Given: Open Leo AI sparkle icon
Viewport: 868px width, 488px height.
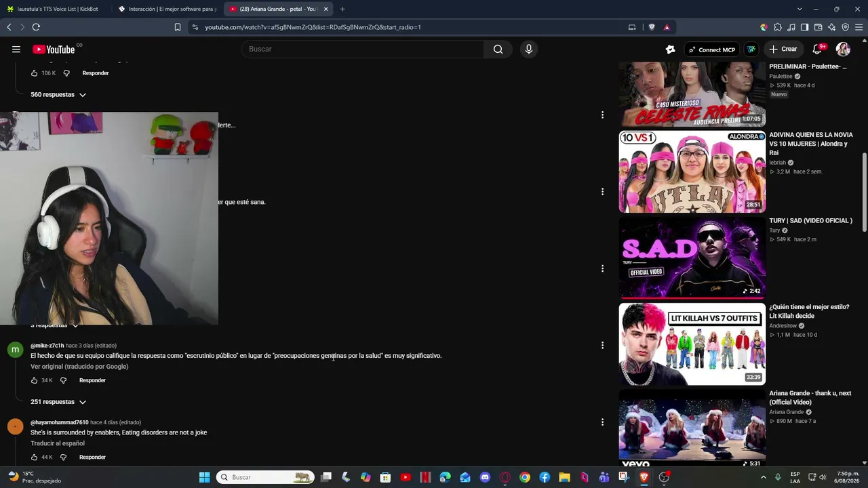Looking at the screenshot, I should (831, 27).
